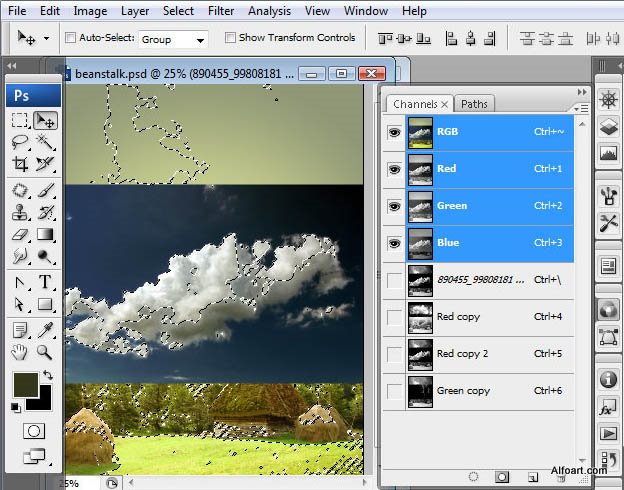Viewport: 624px width, 490px height.
Task: Select the Magic Wand tool
Action: pos(45,143)
